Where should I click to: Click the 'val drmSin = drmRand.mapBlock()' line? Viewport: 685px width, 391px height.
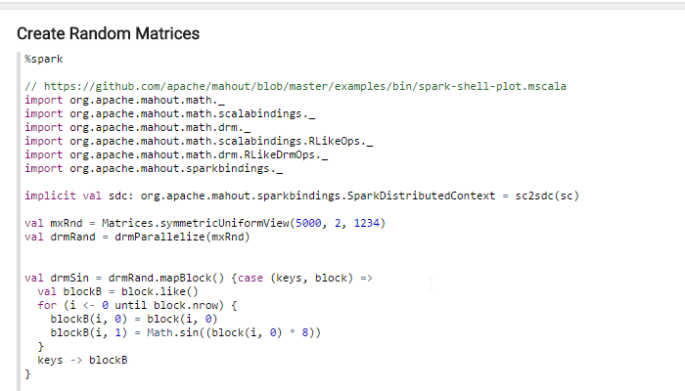click(198, 278)
